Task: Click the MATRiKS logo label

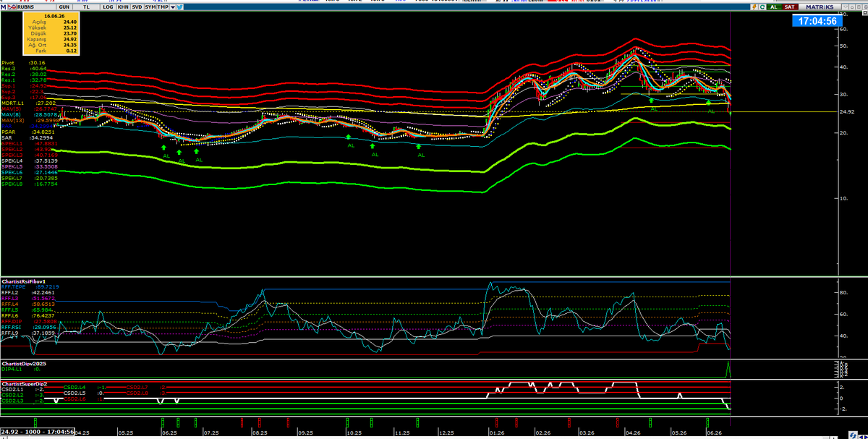Action: pos(820,7)
